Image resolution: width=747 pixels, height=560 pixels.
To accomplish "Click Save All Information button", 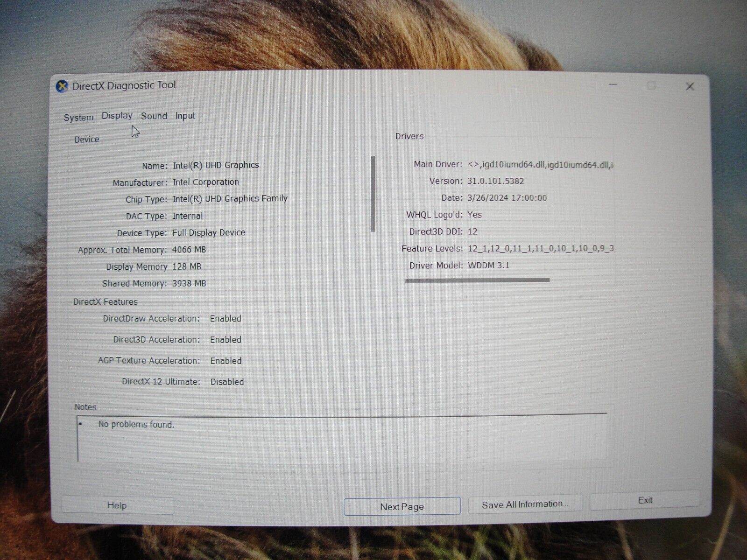I will click(525, 504).
